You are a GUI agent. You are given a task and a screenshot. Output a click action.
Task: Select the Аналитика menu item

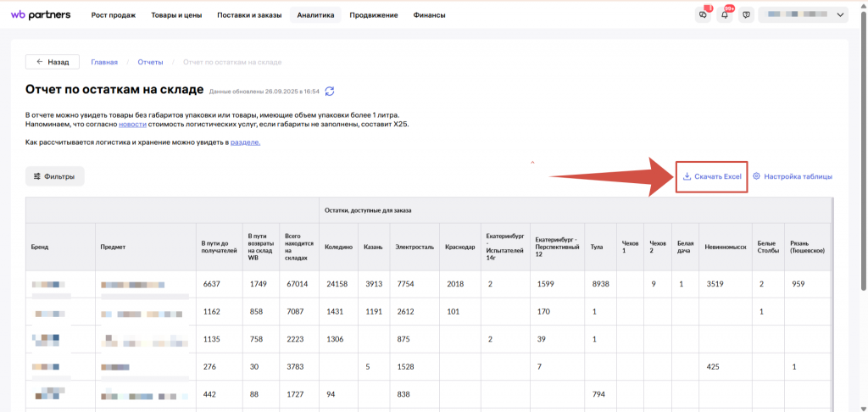point(315,15)
